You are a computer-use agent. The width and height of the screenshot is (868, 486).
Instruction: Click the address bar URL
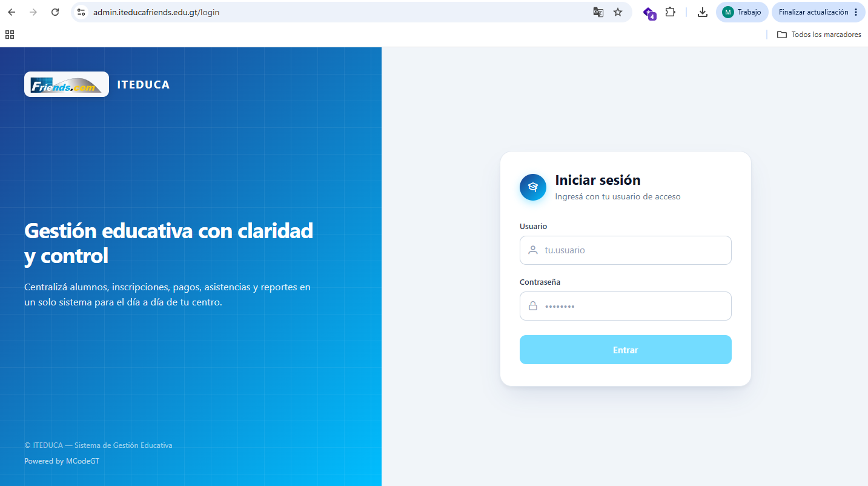[x=156, y=12]
